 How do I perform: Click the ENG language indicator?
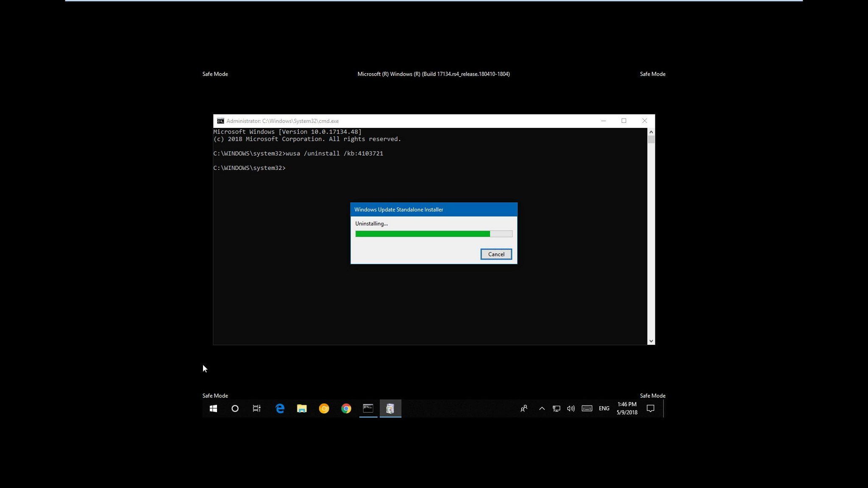[x=604, y=408]
